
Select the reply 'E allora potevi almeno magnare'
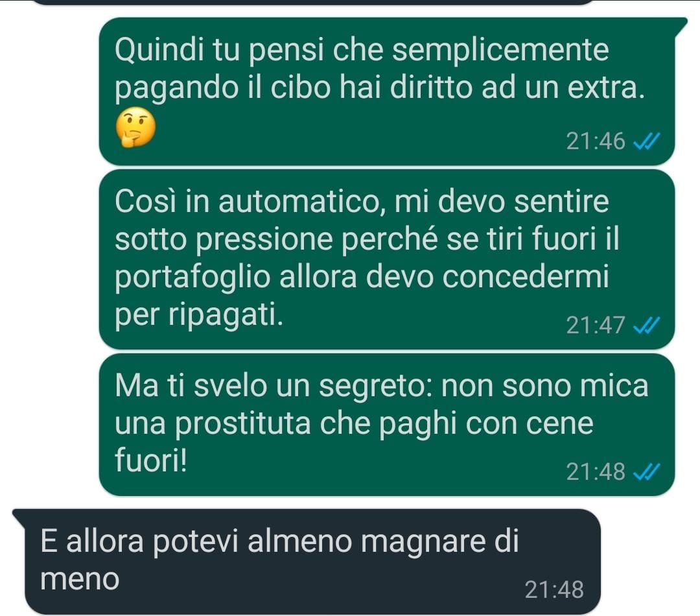click(x=306, y=562)
